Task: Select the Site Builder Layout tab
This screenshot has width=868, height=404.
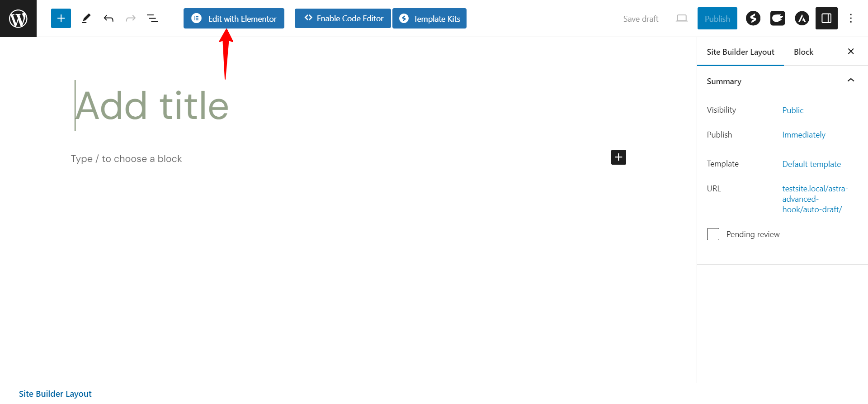Action: coord(741,52)
